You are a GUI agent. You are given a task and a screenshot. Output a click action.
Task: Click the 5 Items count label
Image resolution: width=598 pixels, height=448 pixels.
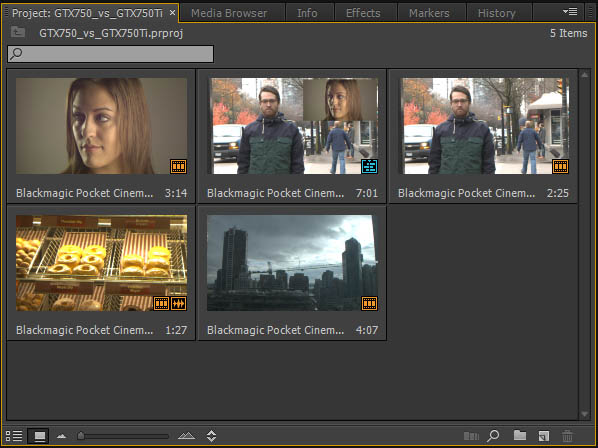pos(568,33)
